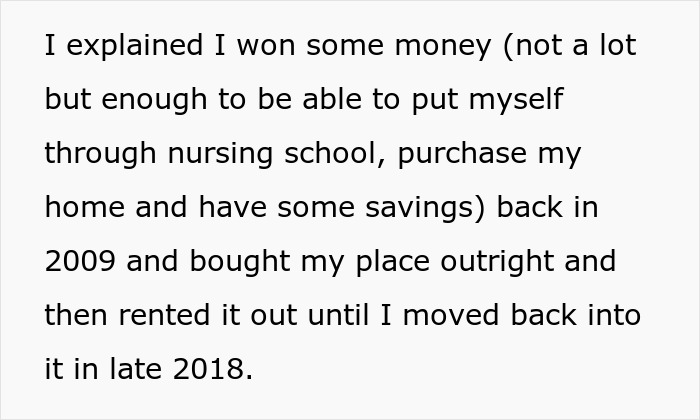The width and height of the screenshot is (700, 420).
Task: Click the word "nursing"
Action: pyautogui.click(x=225, y=155)
